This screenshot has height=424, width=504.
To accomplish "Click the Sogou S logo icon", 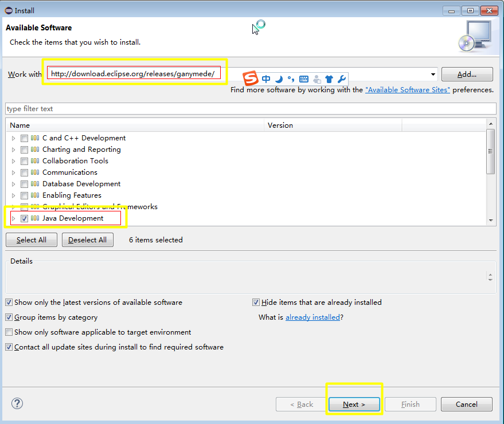I will [x=251, y=78].
